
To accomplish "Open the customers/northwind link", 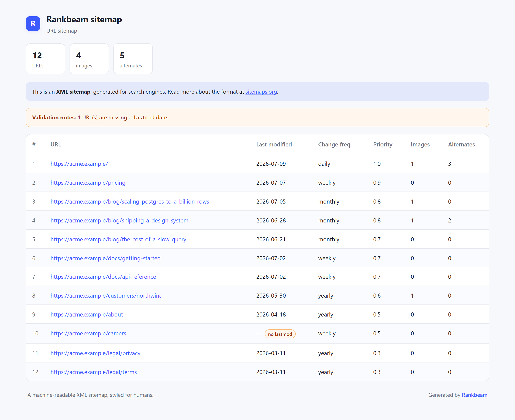I will tap(106, 295).
